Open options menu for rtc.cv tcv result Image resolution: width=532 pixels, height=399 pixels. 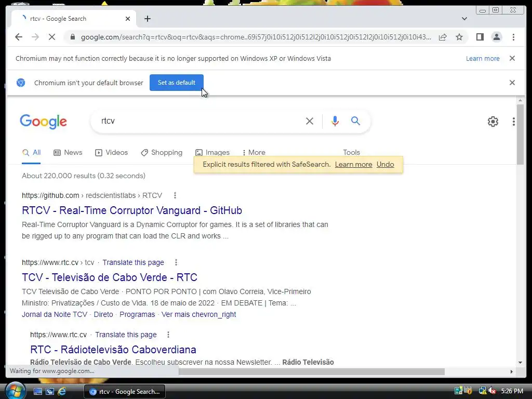click(176, 262)
